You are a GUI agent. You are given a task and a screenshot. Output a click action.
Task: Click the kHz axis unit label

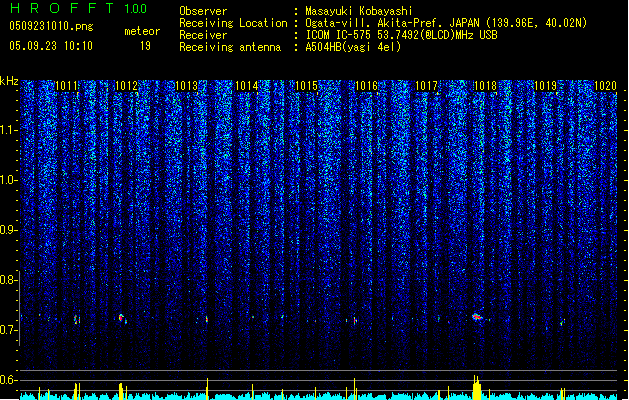point(9,81)
